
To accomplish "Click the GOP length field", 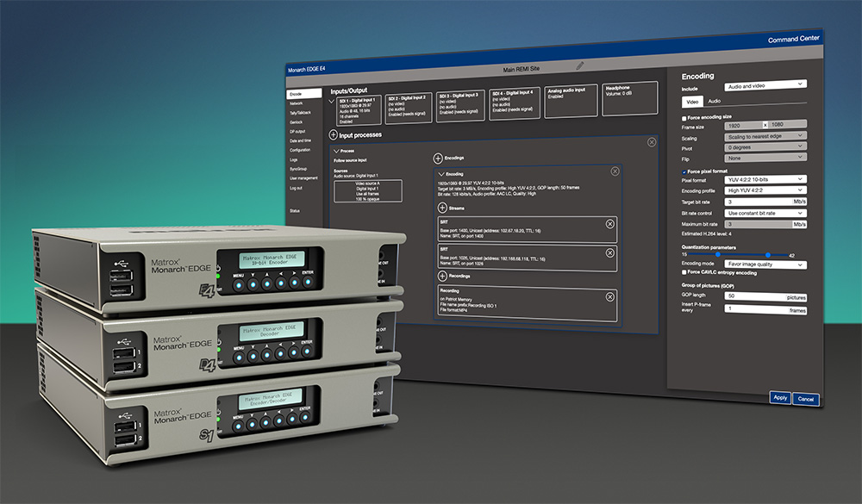I will pos(765,296).
